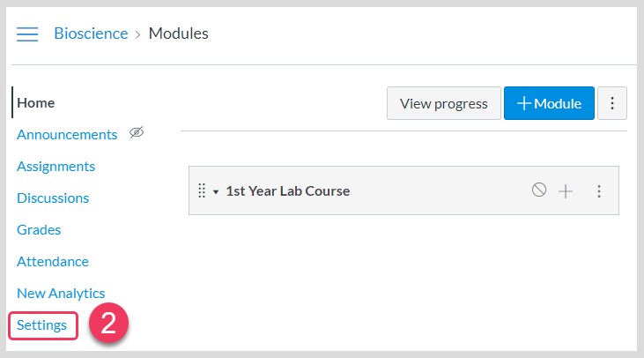Go to the Bioscience breadcrumb link
The width and height of the screenshot is (644, 358).
91,34
